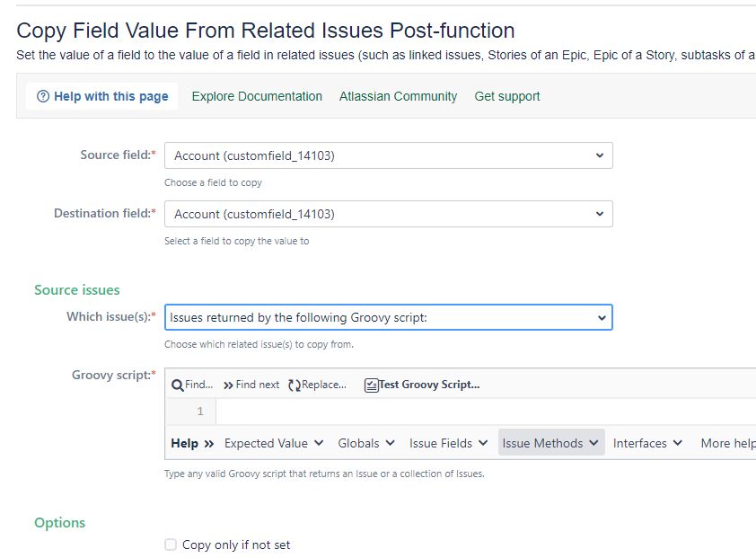Viewport: 756px width, 558px height.
Task: Expand the Interfaces help menu
Action: (647, 443)
